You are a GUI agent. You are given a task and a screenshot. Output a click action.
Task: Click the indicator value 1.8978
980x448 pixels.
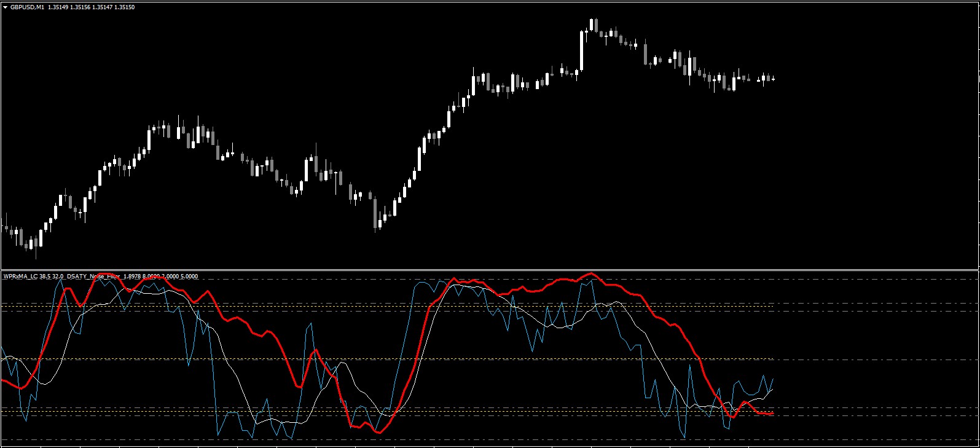pos(132,277)
